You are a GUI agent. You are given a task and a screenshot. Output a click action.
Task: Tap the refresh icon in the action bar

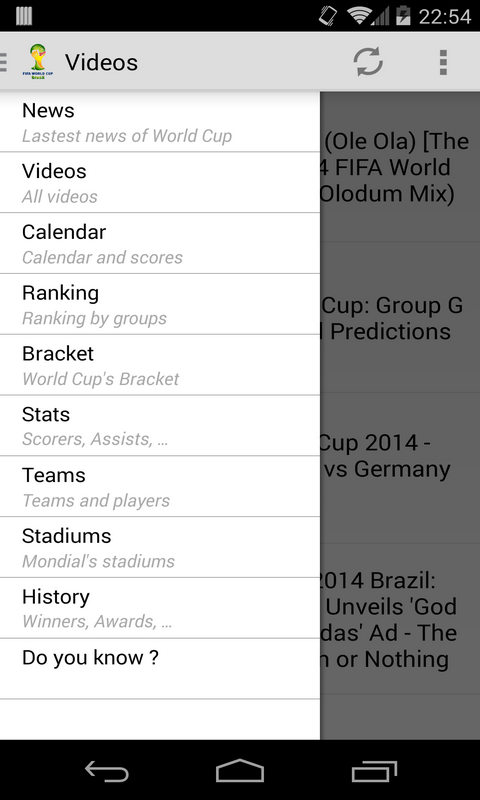(368, 62)
